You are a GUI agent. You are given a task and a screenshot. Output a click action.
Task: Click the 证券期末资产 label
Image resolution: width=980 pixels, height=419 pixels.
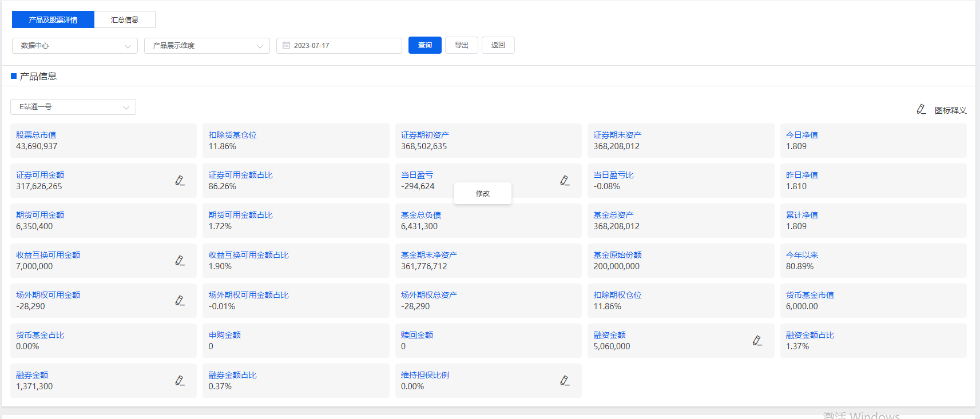[x=618, y=135]
